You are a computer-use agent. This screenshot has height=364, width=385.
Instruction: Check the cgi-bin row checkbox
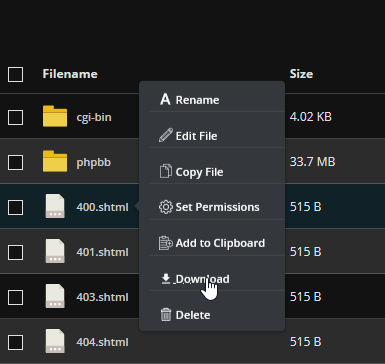click(15, 117)
